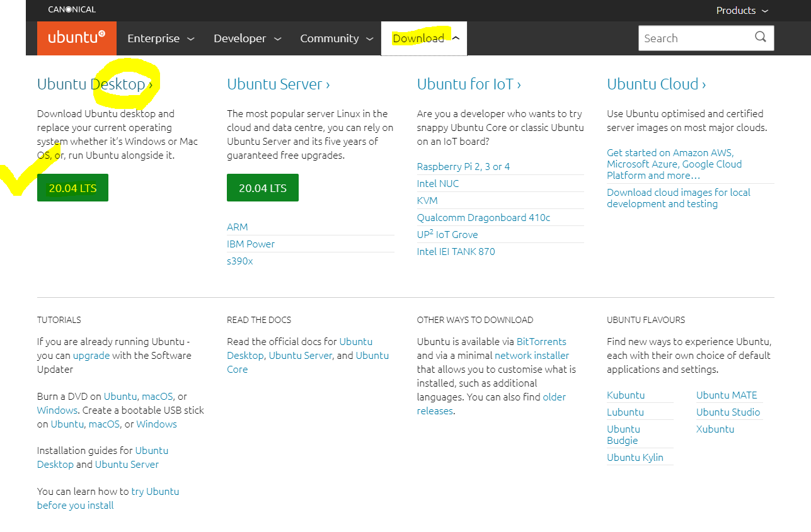Open the Ubuntu MATE flavour link
Screen dimensions: 811x532
click(x=727, y=395)
